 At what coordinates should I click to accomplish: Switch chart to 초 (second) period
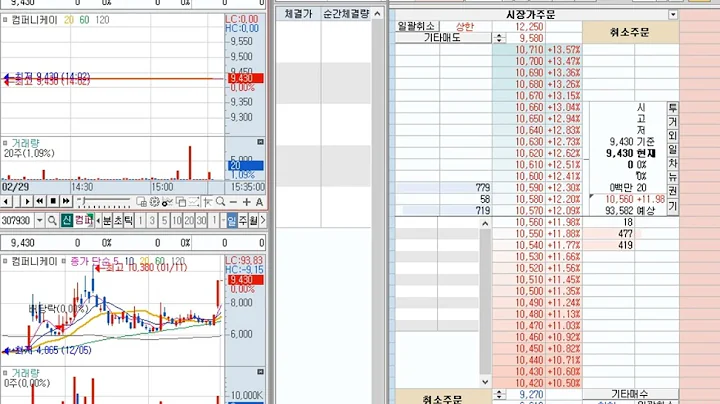tap(118, 221)
